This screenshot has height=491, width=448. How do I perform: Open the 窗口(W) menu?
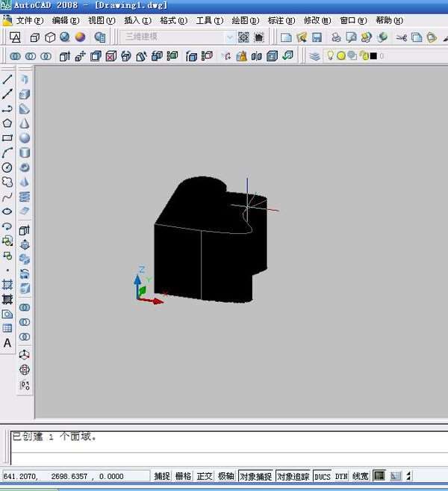(x=353, y=20)
